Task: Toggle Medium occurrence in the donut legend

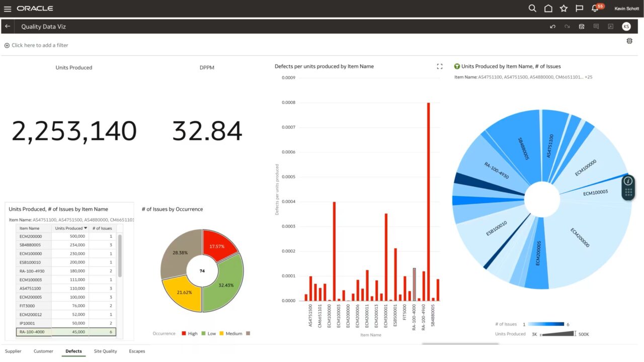Action: tap(231, 333)
